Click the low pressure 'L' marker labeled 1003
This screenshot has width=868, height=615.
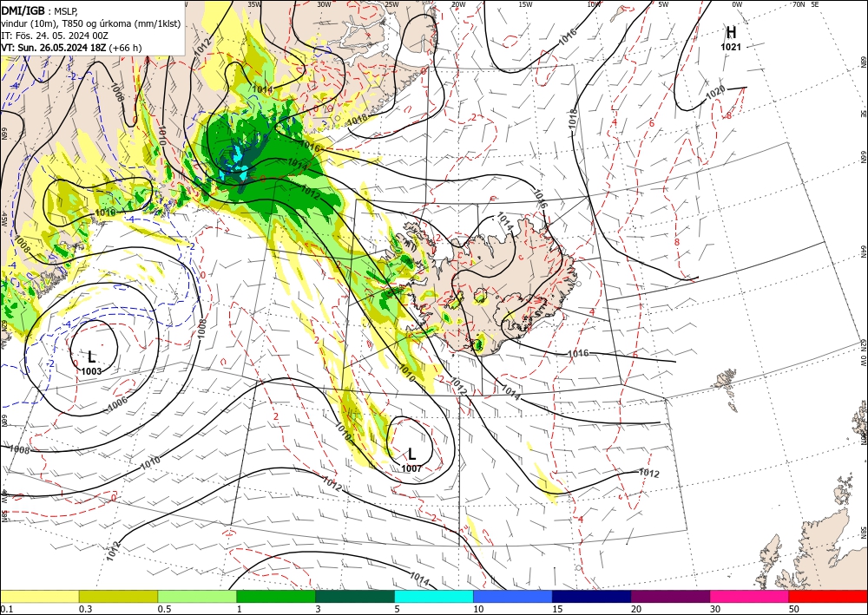pos(92,357)
